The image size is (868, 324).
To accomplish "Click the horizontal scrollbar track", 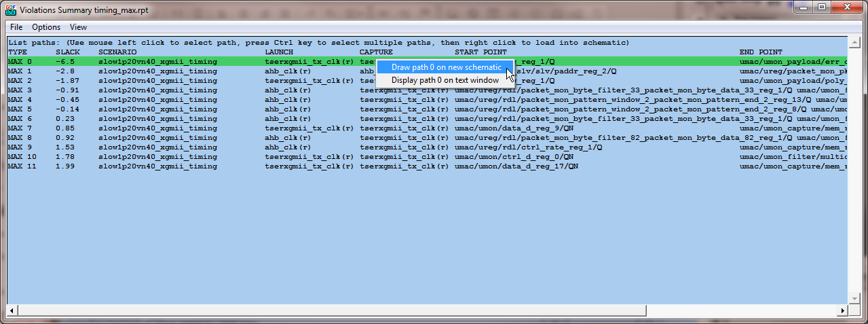I will pos(747,310).
